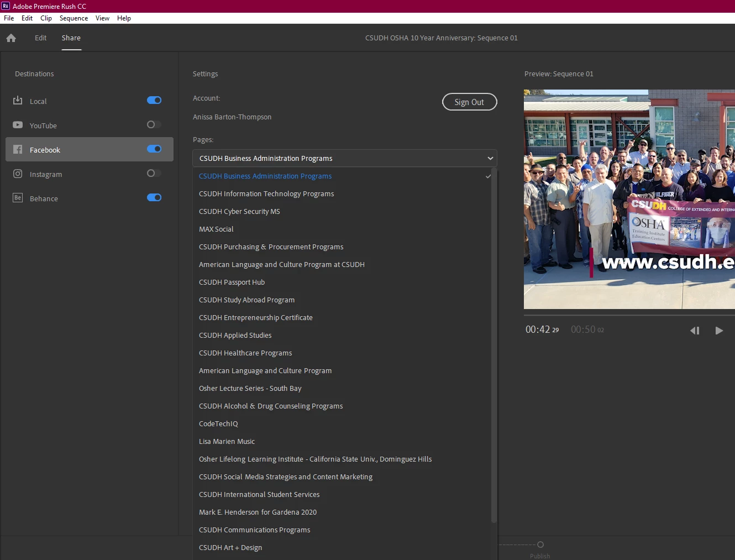Go to the Home screen icon
This screenshot has height=560, width=735.
coord(11,38)
